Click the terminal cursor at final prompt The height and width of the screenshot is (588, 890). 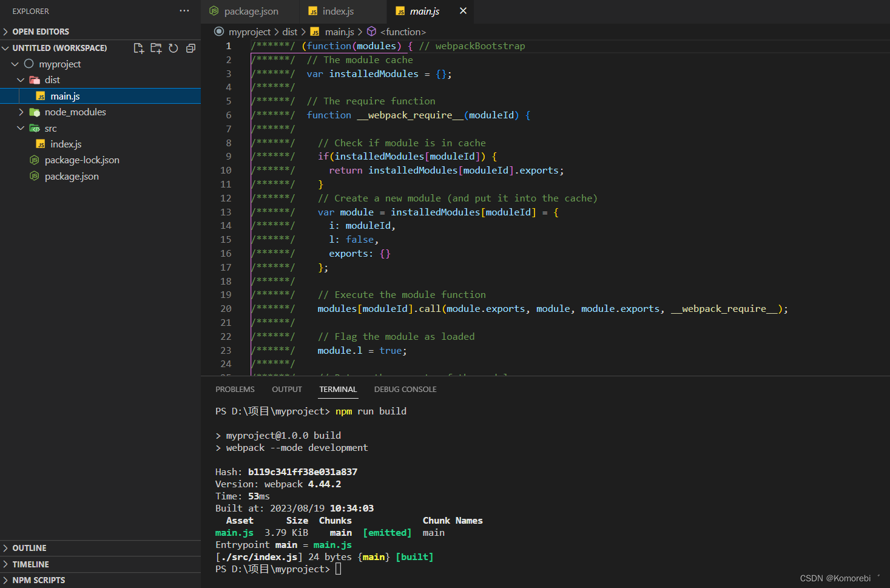[338, 569]
